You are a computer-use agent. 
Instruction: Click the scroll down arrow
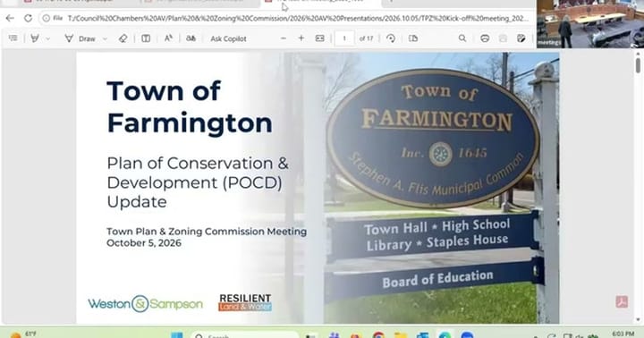(x=638, y=319)
